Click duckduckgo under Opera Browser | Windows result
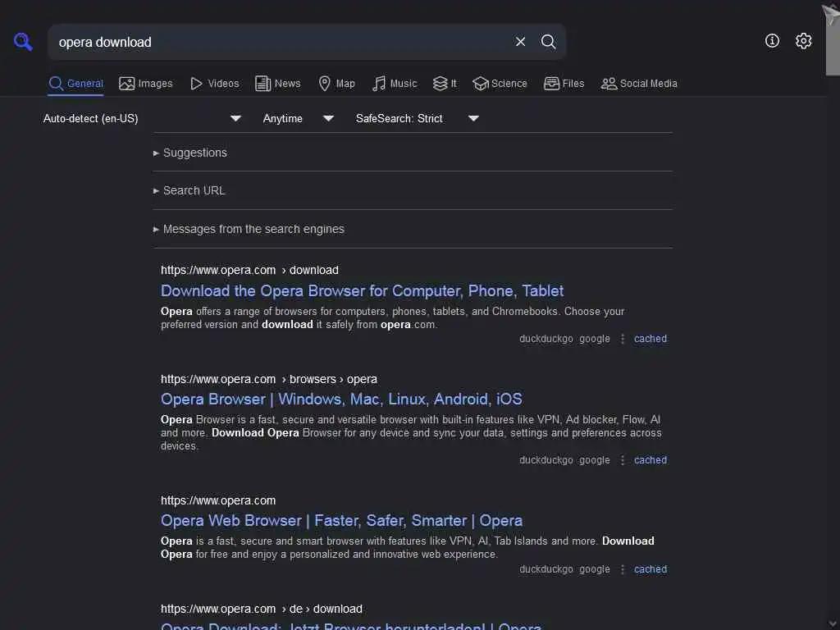 point(546,459)
